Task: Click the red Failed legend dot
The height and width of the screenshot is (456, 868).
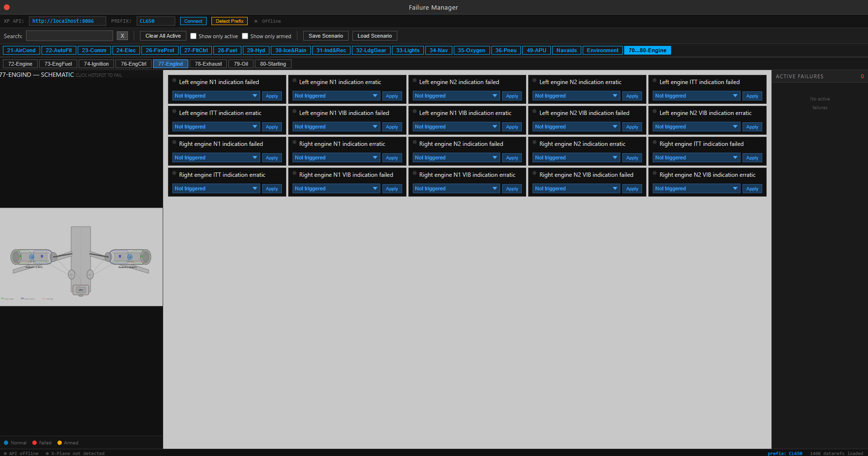Action: pyautogui.click(x=35, y=442)
